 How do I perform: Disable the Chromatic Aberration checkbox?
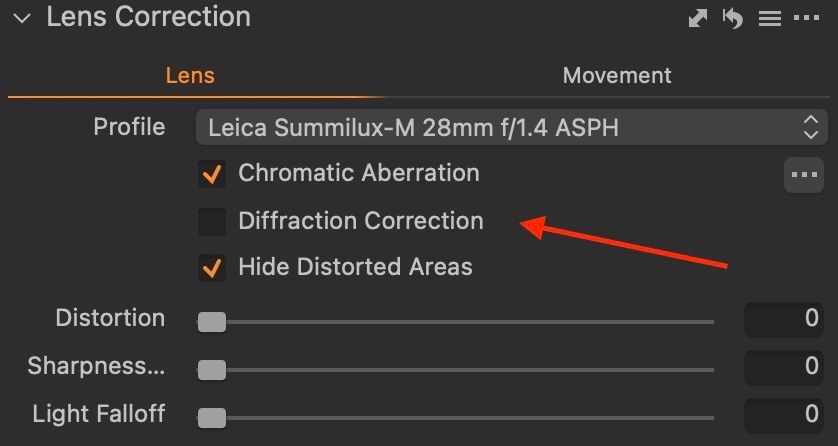(x=212, y=174)
